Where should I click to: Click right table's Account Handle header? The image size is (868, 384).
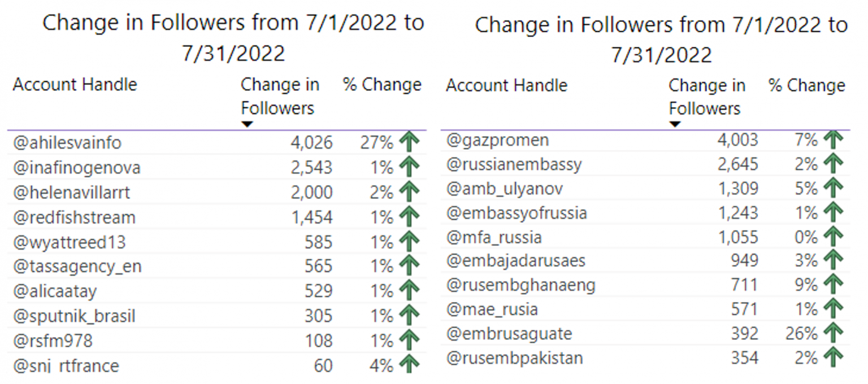(x=507, y=85)
